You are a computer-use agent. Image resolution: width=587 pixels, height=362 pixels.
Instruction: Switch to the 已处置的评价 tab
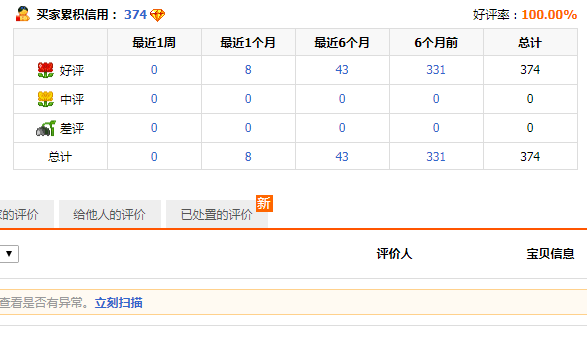coord(217,214)
